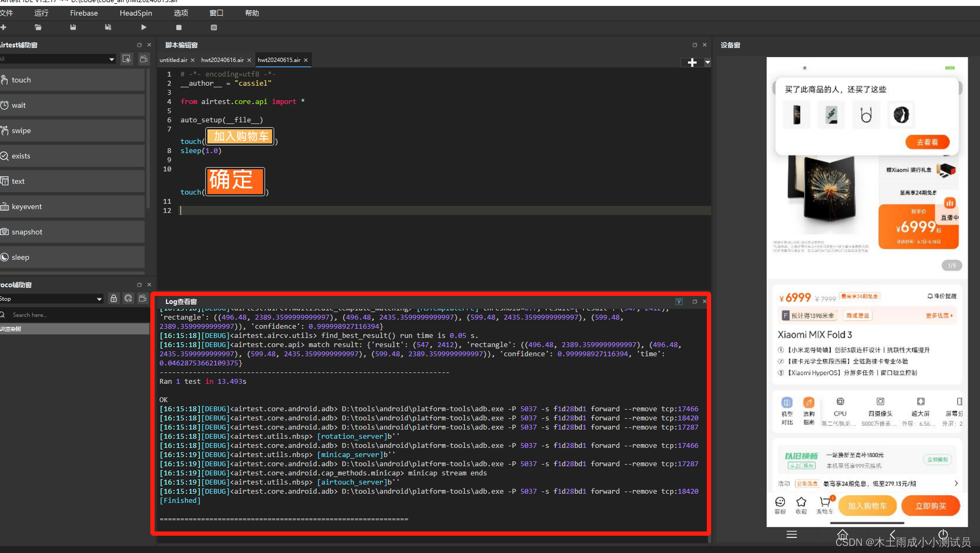Select the wait command

click(x=72, y=105)
